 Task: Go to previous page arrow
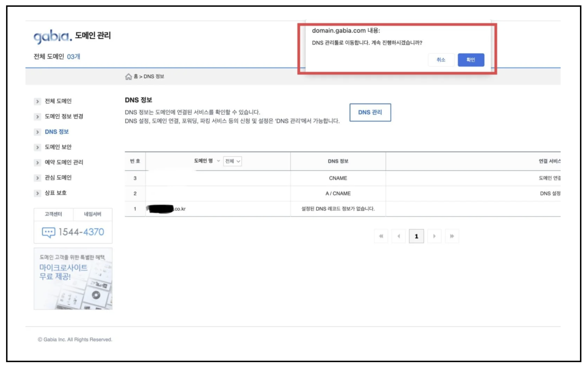pos(398,236)
